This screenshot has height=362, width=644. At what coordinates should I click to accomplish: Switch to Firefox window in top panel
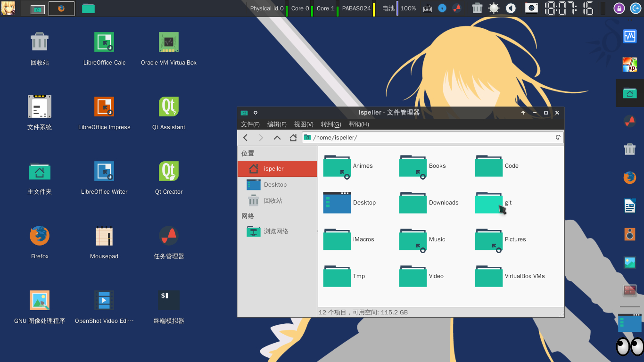(x=61, y=8)
